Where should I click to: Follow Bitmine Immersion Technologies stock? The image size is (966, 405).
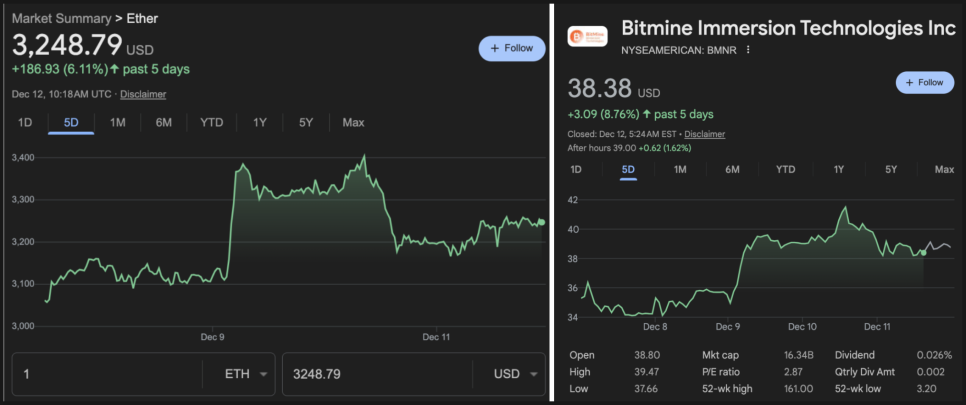pyautogui.click(x=924, y=82)
